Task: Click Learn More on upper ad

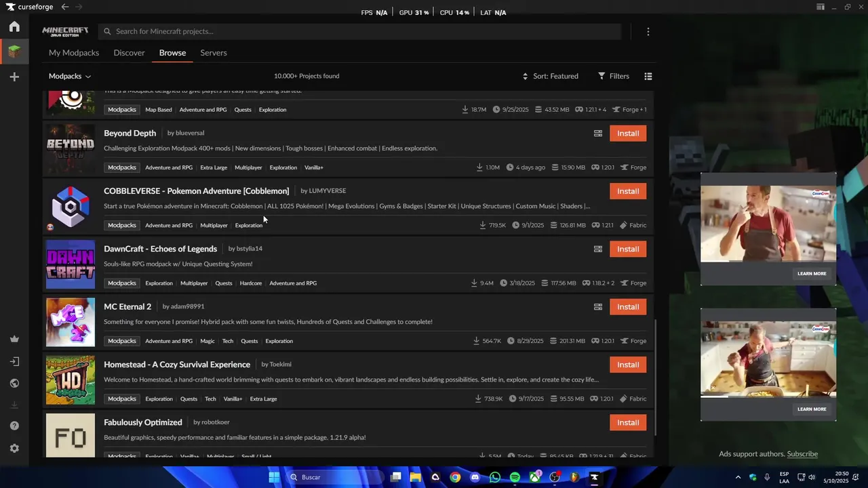Action: 812,274
